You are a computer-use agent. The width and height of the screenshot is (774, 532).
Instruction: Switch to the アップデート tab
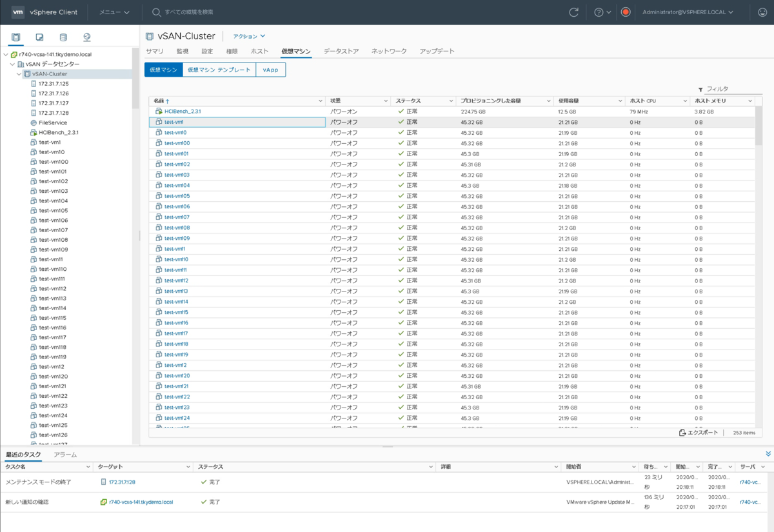pyautogui.click(x=437, y=51)
